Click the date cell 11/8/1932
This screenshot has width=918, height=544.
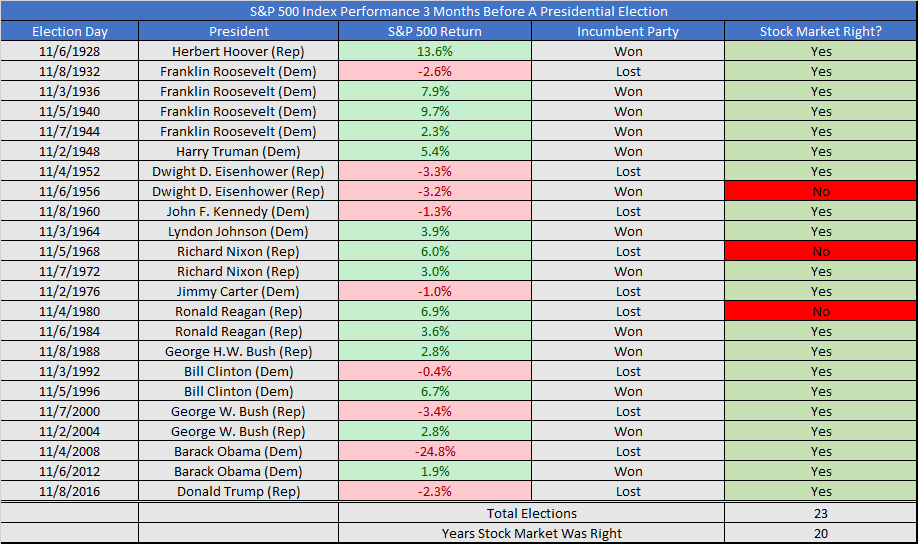point(70,71)
